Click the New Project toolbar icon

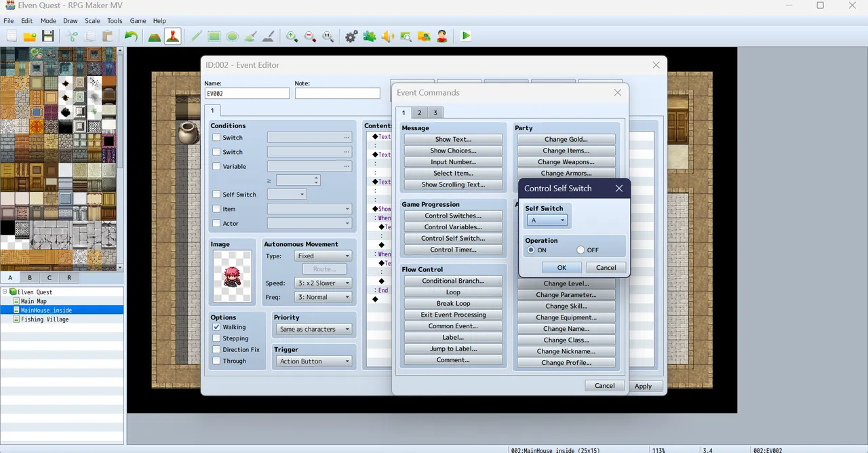[12, 37]
